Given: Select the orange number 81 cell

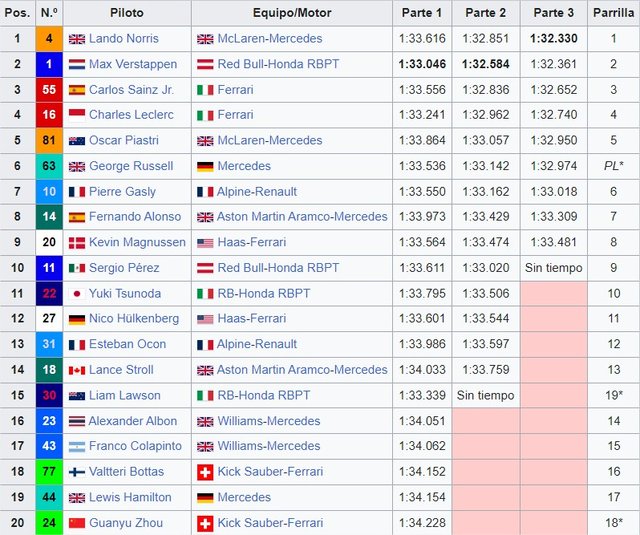Looking at the screenshot, I should [49, 140].
